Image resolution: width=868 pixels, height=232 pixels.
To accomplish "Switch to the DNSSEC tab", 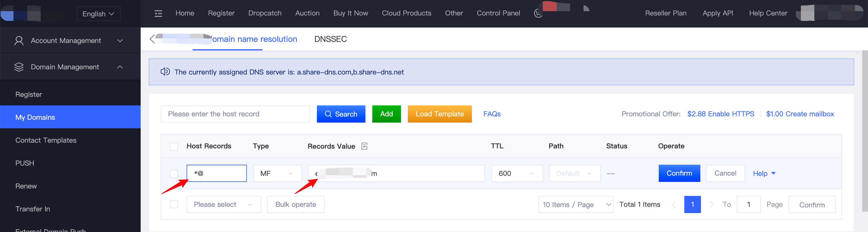I will (x=330, y=39).
